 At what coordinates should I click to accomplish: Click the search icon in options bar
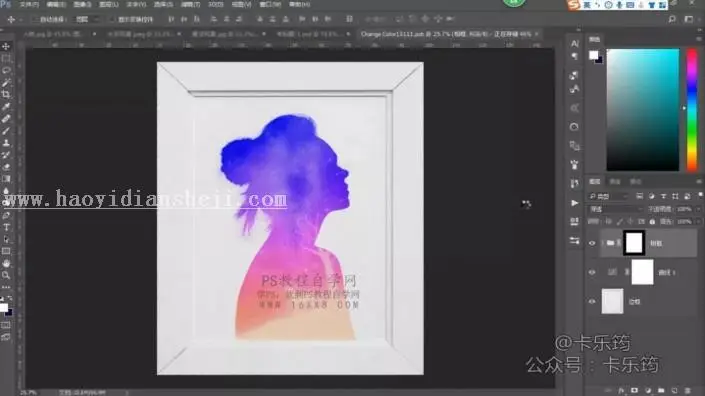(x=672, y=19)
